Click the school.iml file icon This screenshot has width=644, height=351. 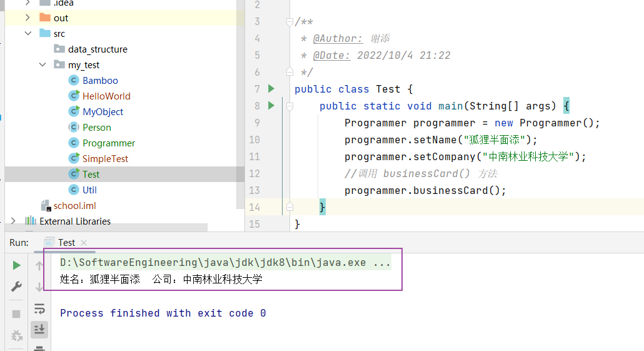46,205
